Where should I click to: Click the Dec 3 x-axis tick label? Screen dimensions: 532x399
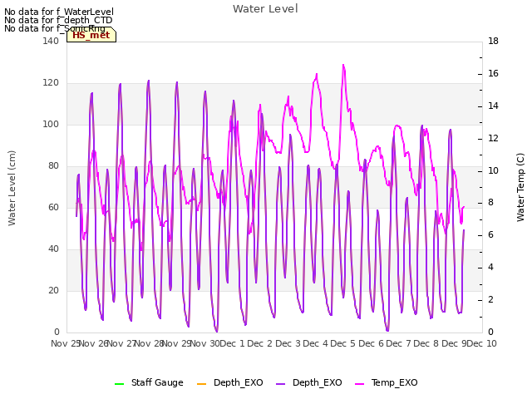point(288,343)
